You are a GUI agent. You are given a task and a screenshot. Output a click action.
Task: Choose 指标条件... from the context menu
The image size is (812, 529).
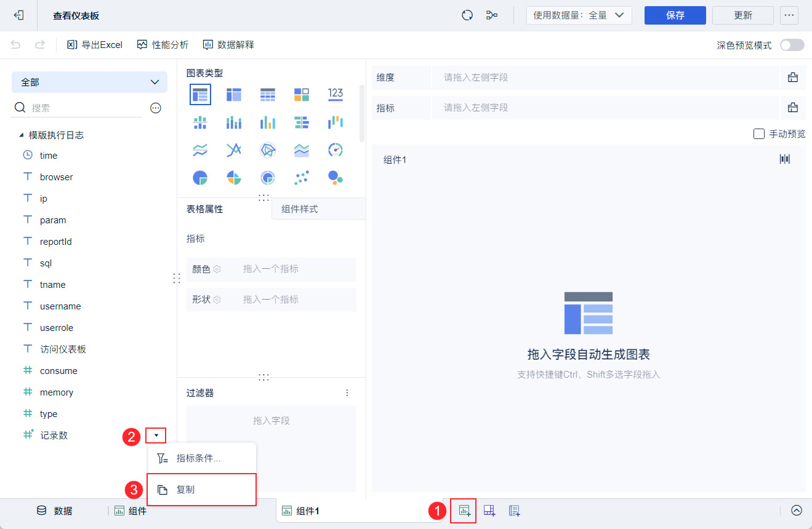pyautogui.click(x=202, y=458)
